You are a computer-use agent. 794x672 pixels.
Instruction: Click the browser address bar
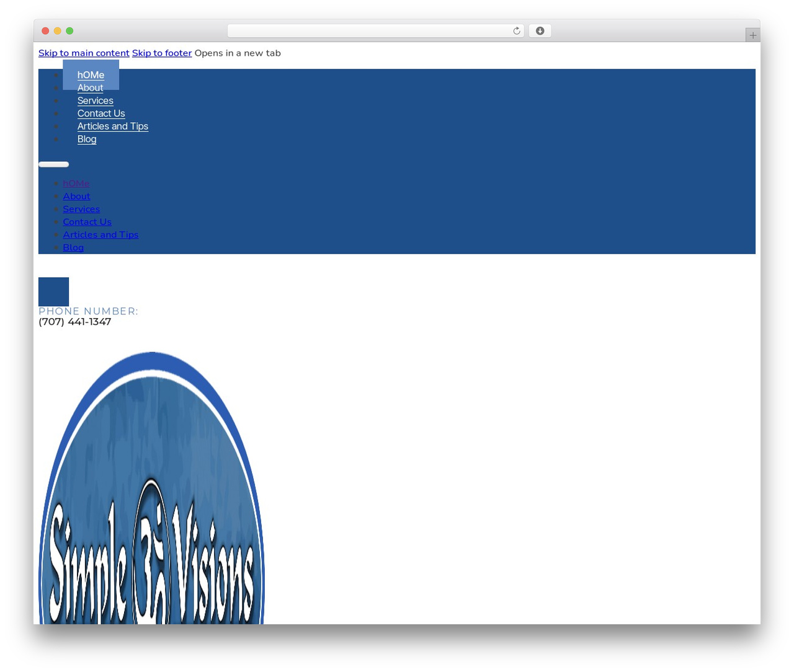point(375,31)
